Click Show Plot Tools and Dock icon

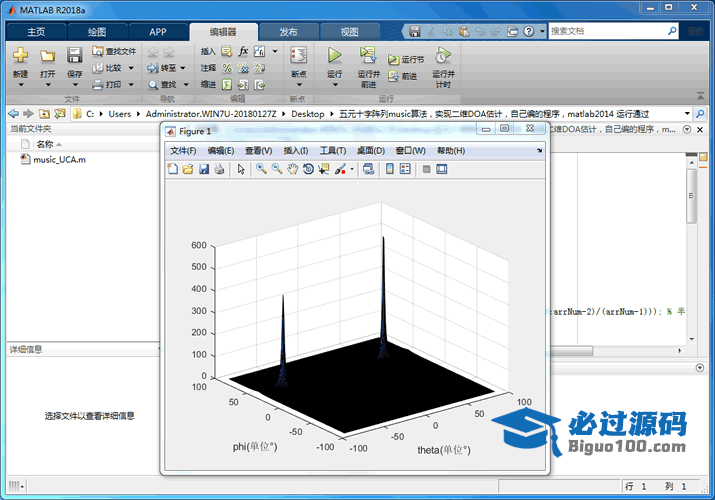[441, 169]
